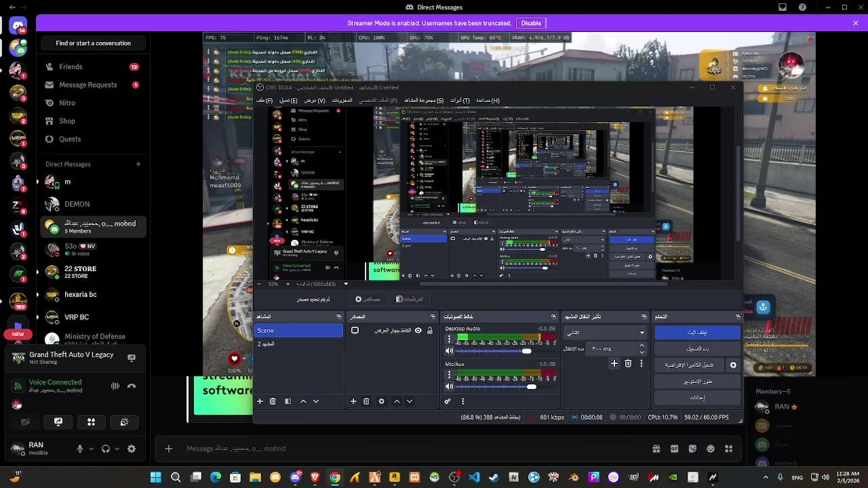This screenshot has width=868, height=488.
Task: Toggle lock on the display capture source
Action: pyautogui.click(x=430, y=330)
